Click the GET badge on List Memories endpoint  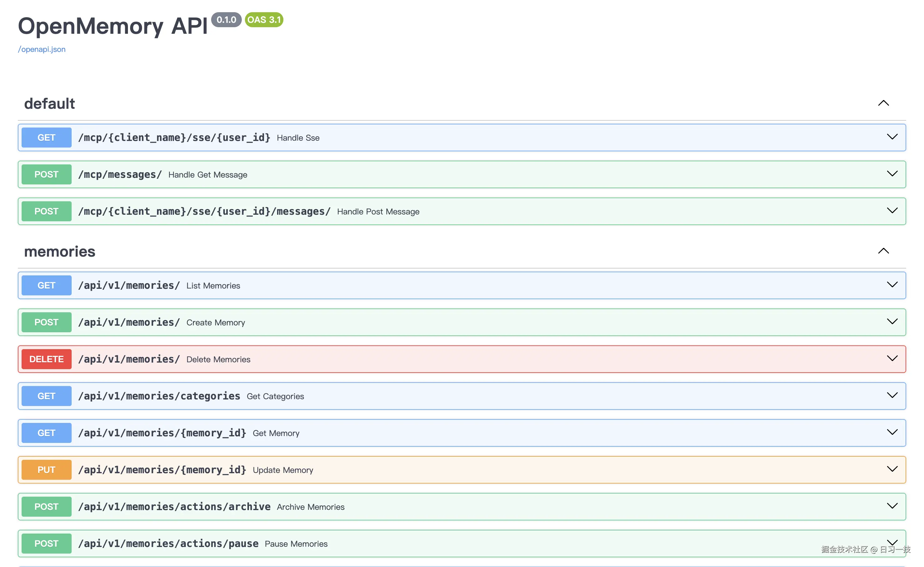point(46,285)
